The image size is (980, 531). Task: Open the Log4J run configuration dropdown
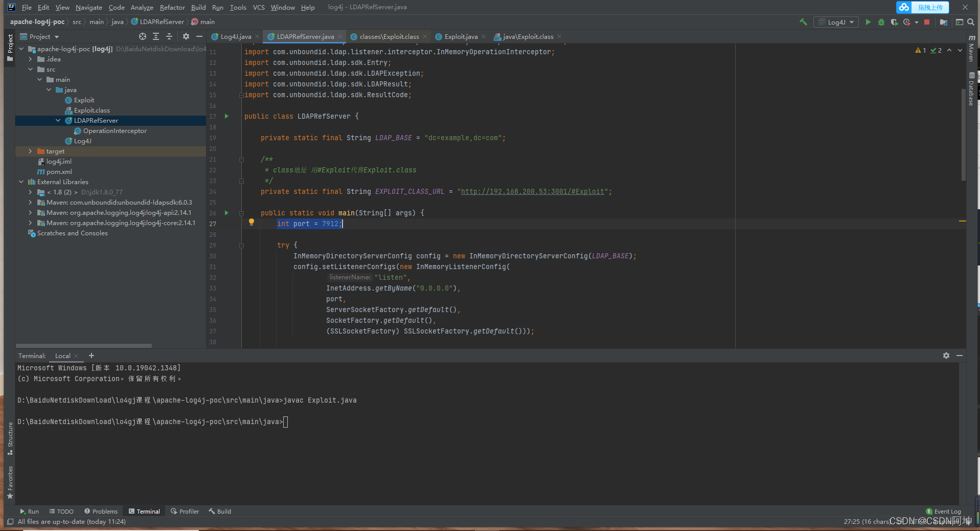836,22
